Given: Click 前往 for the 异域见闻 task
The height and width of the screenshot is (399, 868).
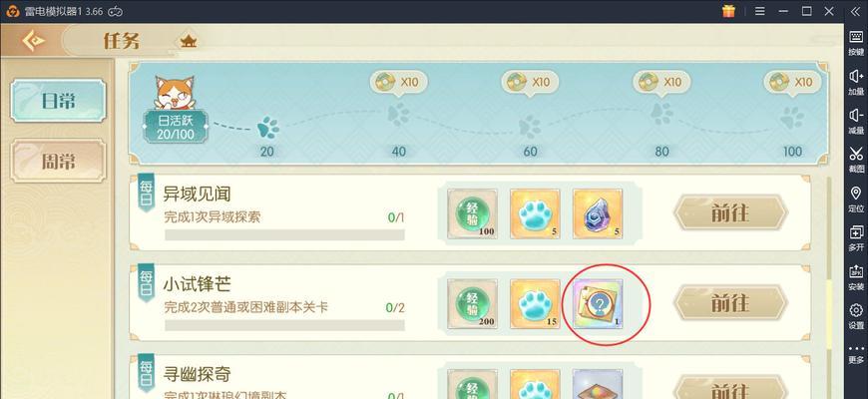Looking at the screenshot, I should point(730,213).
